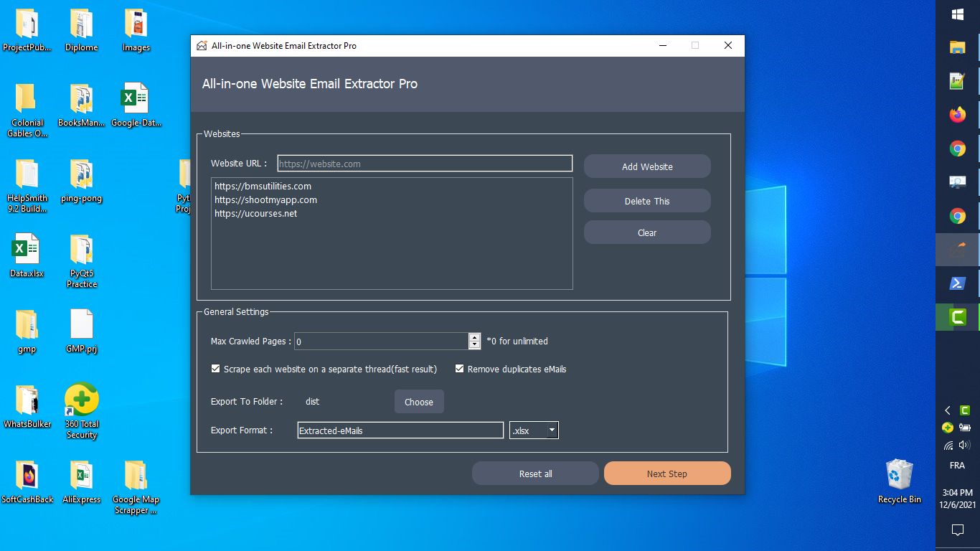Image resolution: width=980 pixels, height=551 pixels.
Task: Open the Windows Start menu
Action: point(957,14)
